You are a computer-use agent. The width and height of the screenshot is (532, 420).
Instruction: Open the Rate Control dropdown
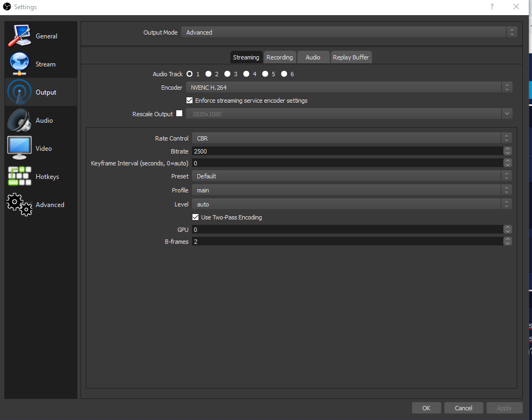(352, 138)
